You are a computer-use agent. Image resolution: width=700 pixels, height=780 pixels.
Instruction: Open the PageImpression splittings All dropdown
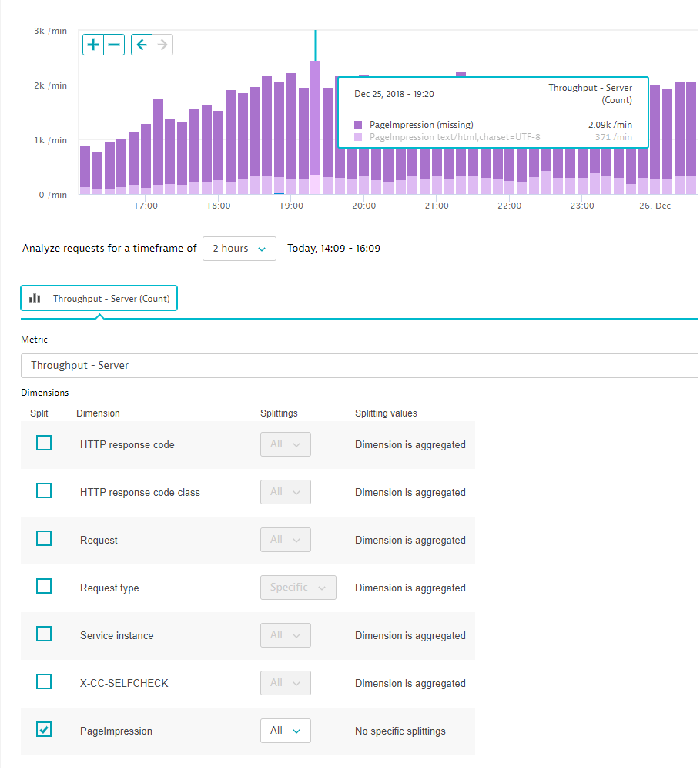click(x=285, y=731)
